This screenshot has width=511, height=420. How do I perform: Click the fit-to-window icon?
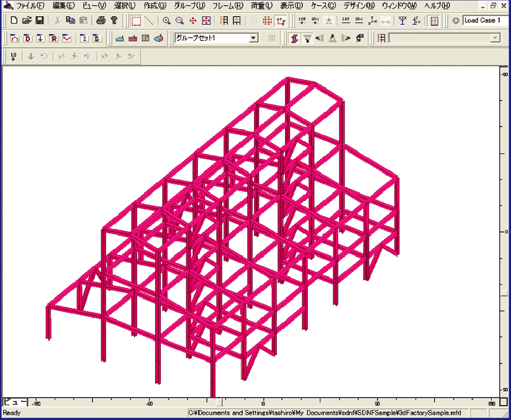(206, 21)
